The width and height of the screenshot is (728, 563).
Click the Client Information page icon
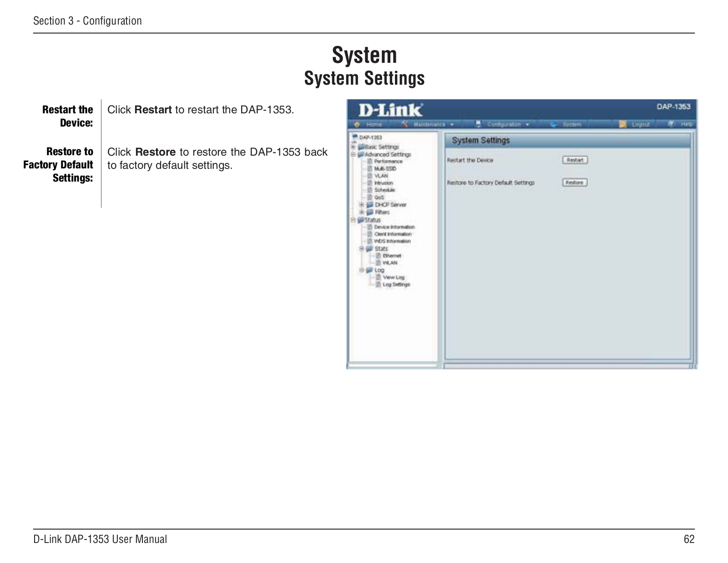tap(370, 234)
